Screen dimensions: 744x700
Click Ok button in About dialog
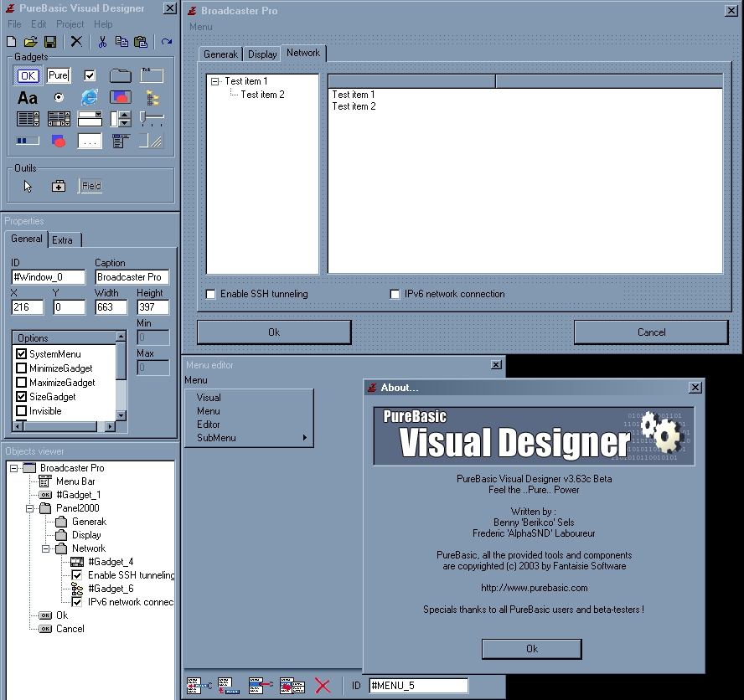tap(532, 649)
